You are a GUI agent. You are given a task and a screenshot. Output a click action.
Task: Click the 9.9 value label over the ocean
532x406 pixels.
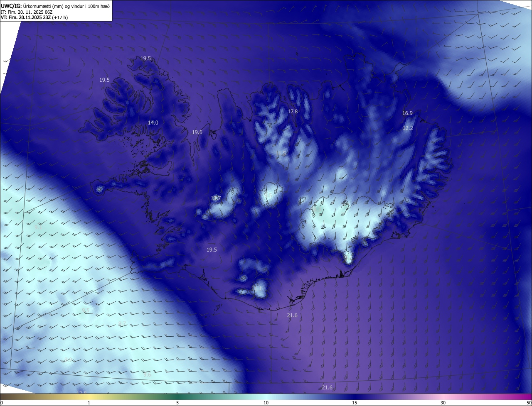pyautogui.click(x=68, y=360)
